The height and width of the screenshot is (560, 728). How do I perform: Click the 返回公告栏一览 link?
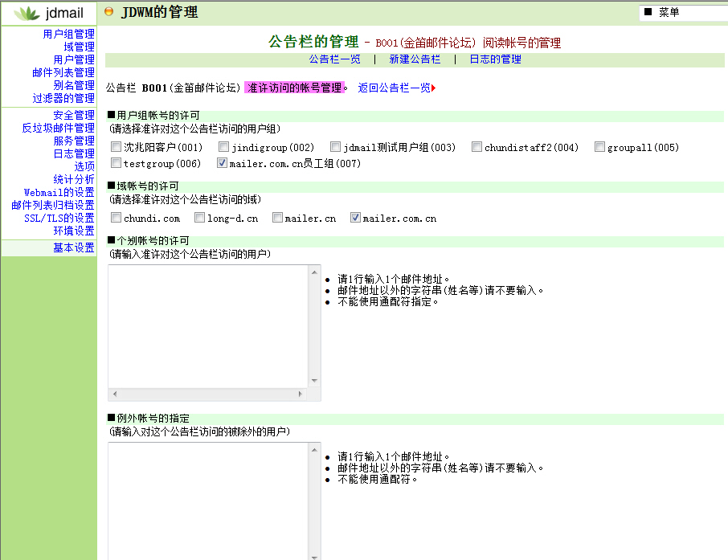pos(395,88)
